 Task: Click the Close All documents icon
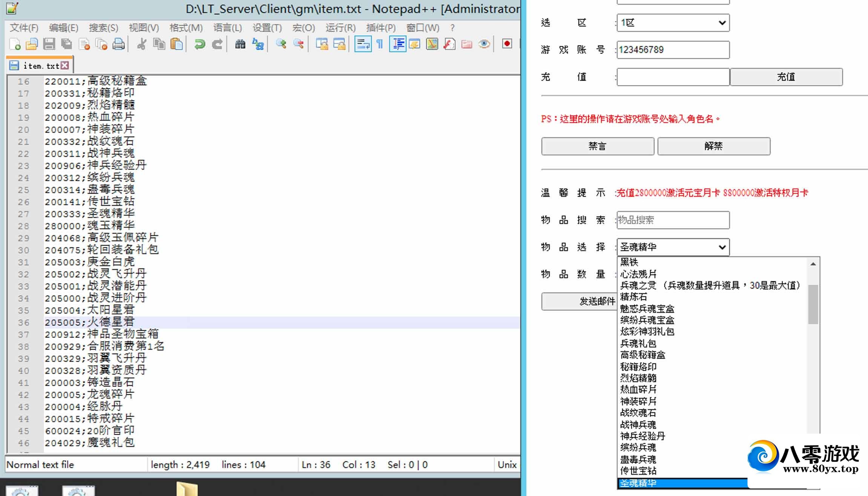101,44
